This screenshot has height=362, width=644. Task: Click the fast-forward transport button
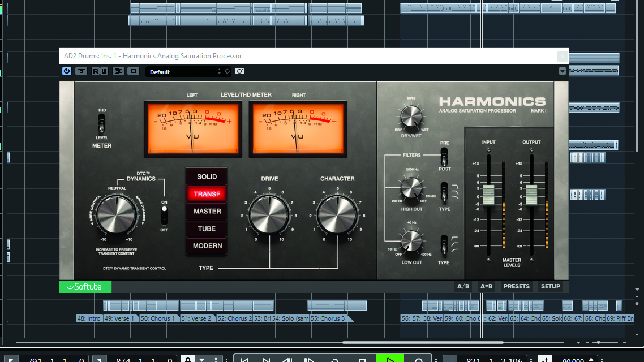(x=310, y=360)
